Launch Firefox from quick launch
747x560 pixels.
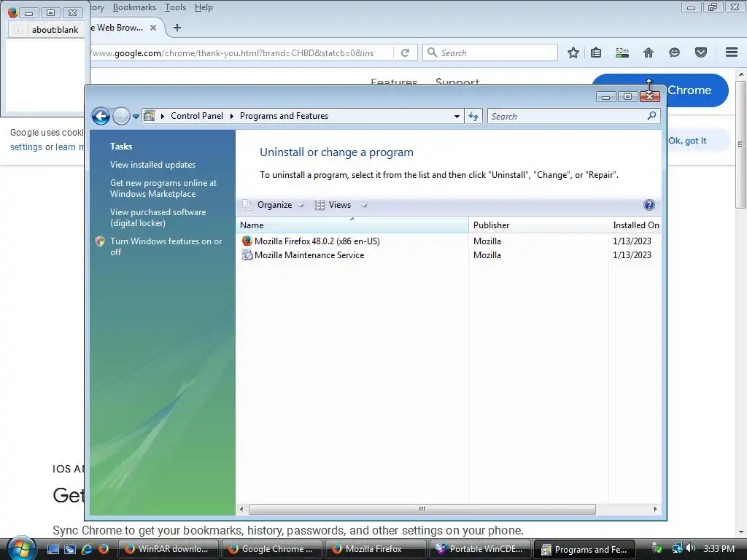coord(104,549)
